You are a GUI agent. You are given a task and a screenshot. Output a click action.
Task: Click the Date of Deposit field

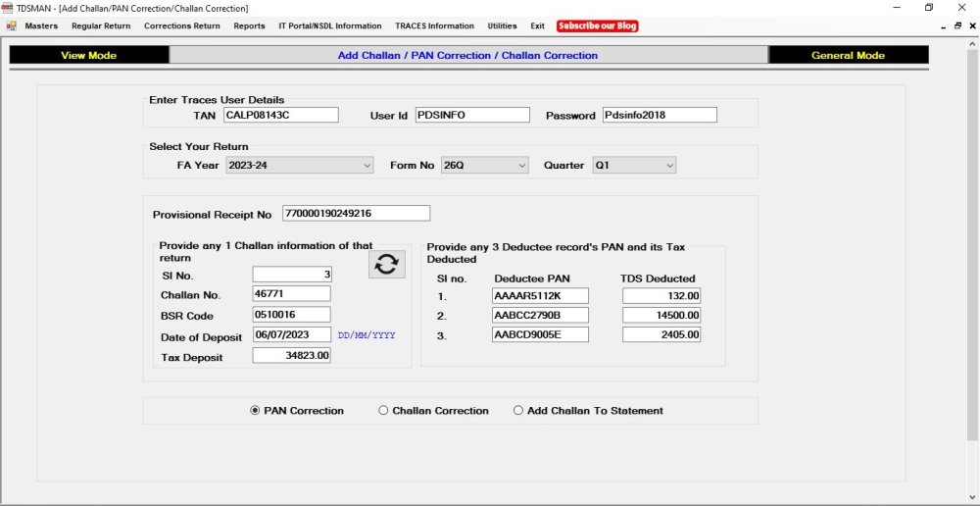pos(292,334)
